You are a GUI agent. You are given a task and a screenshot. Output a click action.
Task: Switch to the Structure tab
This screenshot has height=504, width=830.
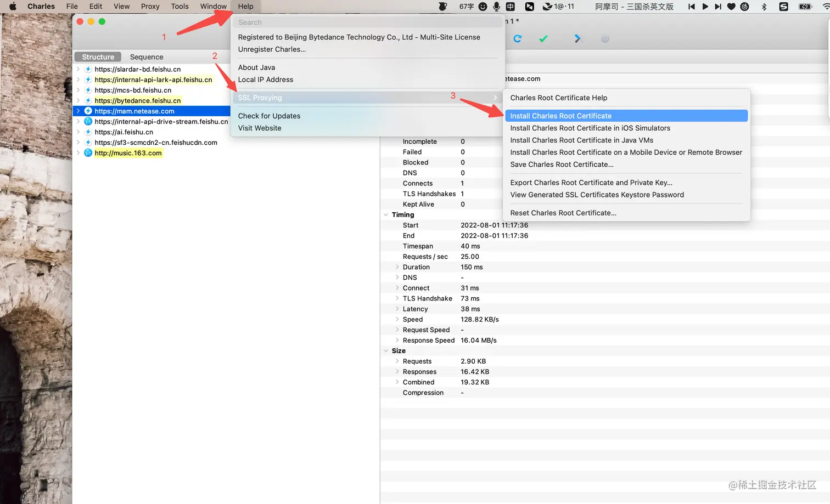point(98,57)
